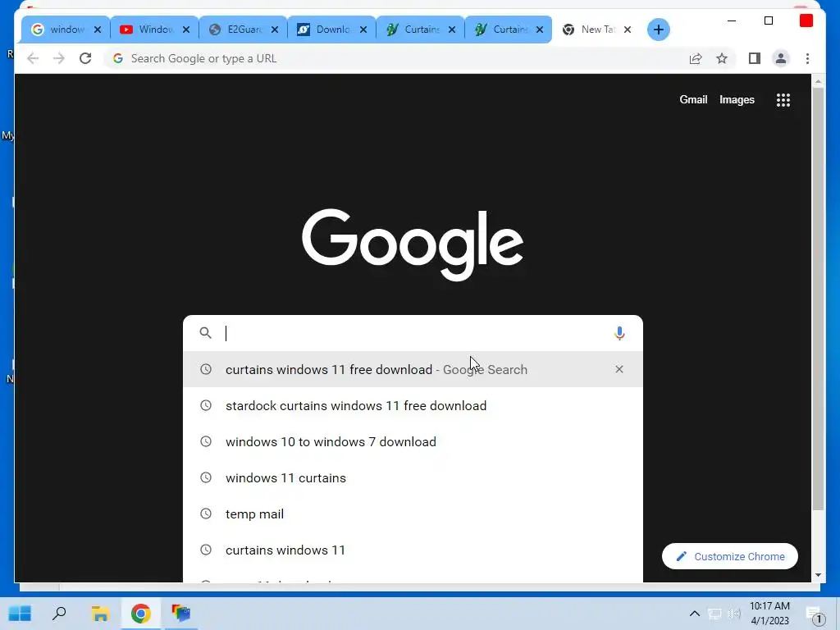Close the New Tab tab
Screen dimensions: 840x630
628,30
